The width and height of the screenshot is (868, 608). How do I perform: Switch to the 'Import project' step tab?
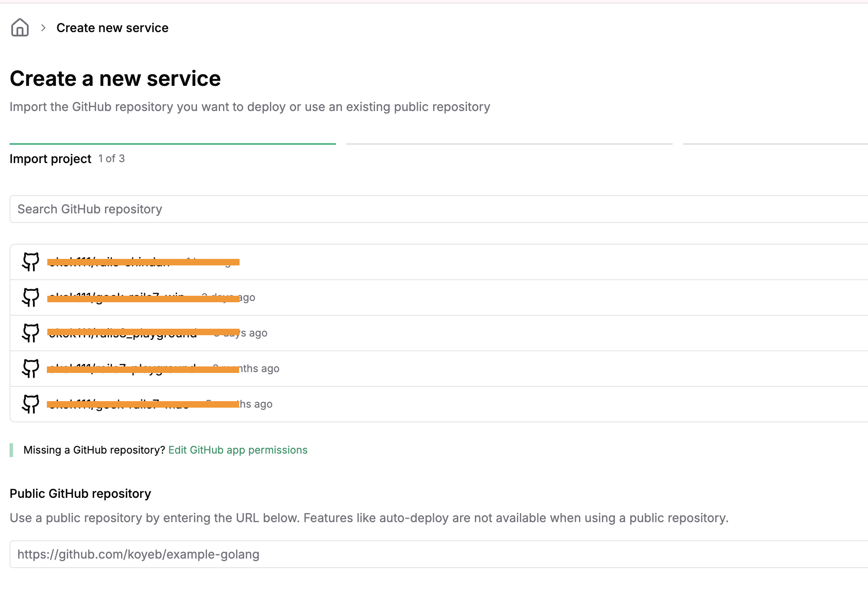51,159
